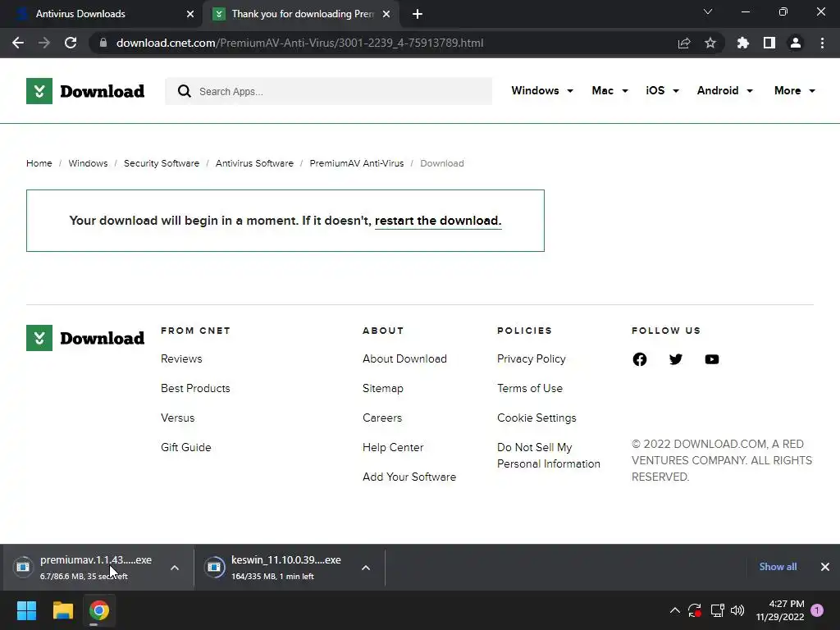Open the Antivirus Software breadcrumb

pyautogui.click(x=254, y=163)
